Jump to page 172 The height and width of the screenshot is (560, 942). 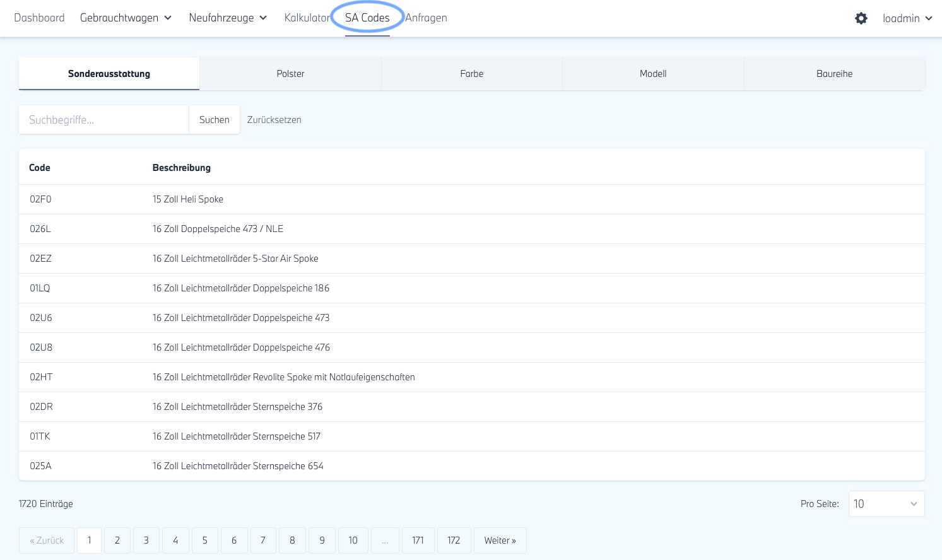(x=454, y=540)
